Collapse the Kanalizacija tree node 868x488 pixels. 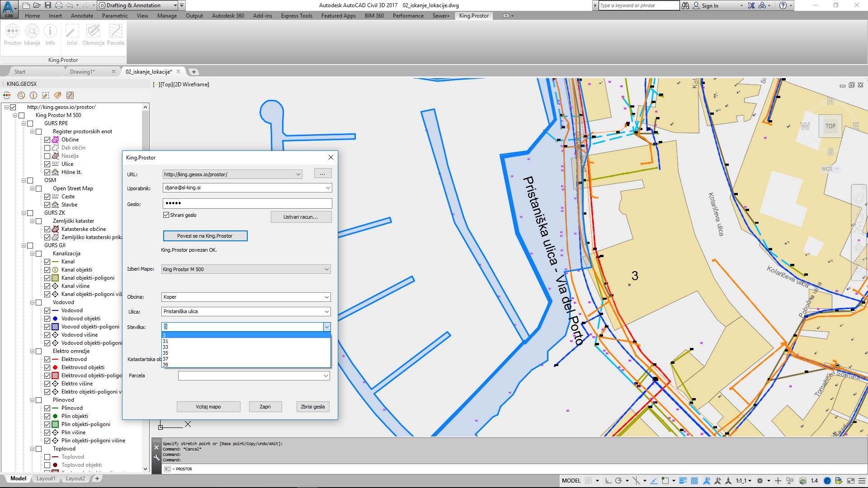coord(33,253)
